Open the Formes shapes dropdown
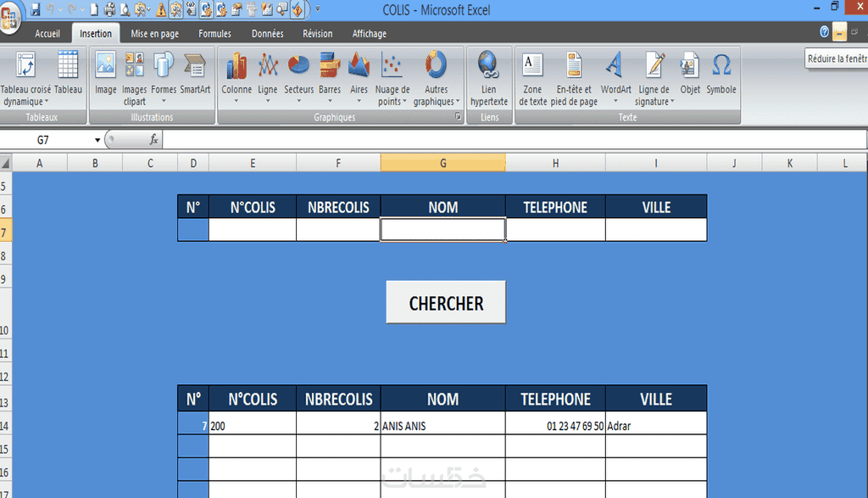The height and width of the screenshot is (498, 868). (164, 78)
